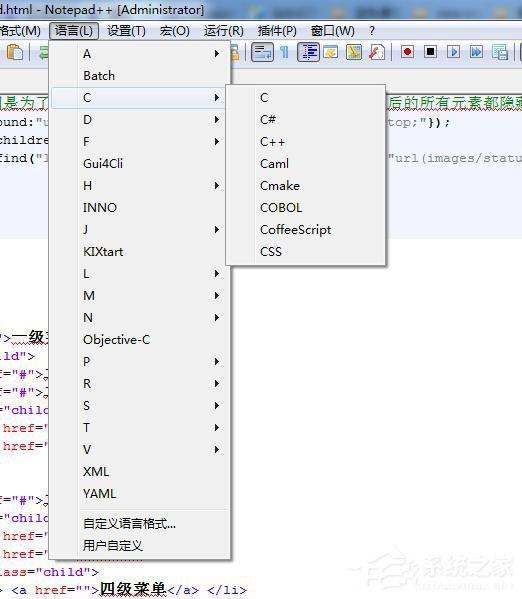Open the 运行(R) menu
Image resolution: width=522 pixels, height=599 pixels.
(x=224, y=31)
